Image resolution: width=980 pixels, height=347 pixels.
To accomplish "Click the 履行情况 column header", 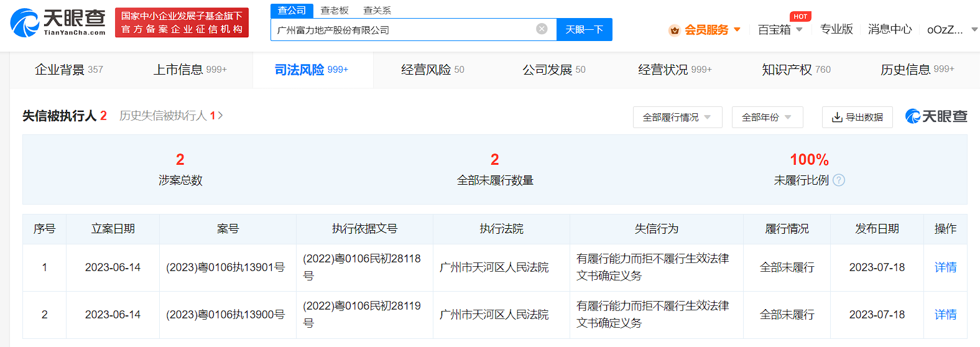I will pyautogui.click(x=787, y=229).
